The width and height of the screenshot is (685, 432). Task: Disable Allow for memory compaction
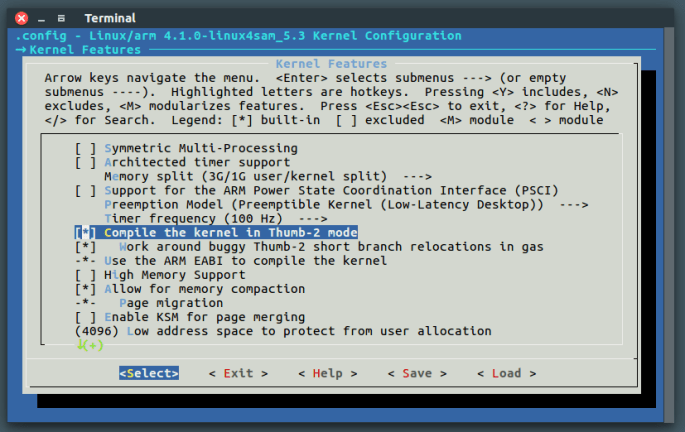(x=86, y=288)
